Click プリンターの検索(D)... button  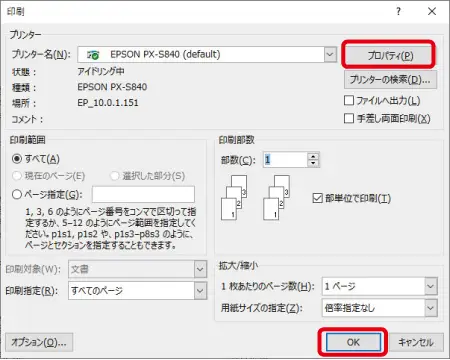tap(390, 80)
